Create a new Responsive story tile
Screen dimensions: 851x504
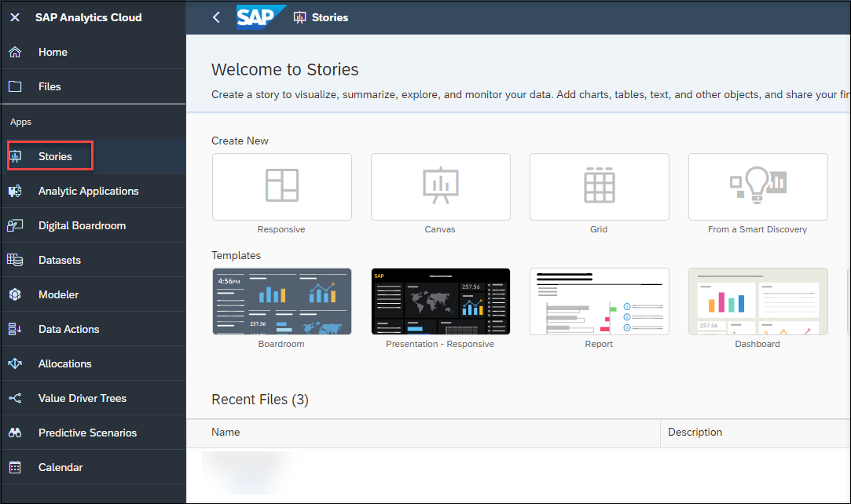[281, 187]
